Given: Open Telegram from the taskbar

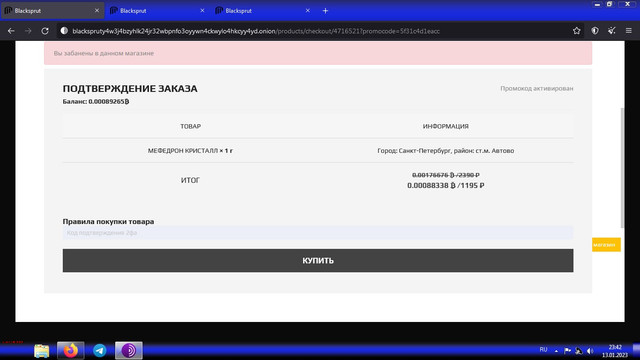Looking at the screenshot, I should tap(100, 350).
